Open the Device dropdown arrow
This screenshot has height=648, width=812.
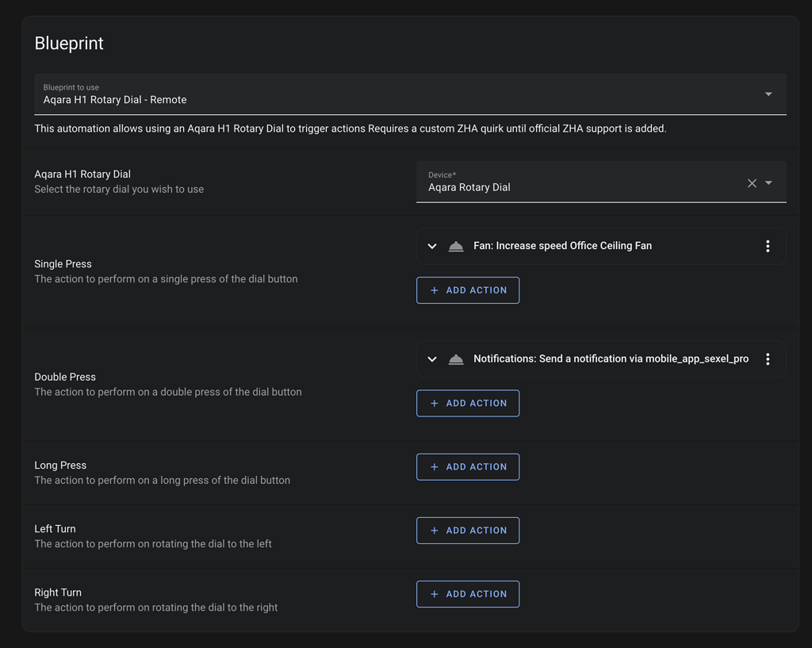click(768, 183)
